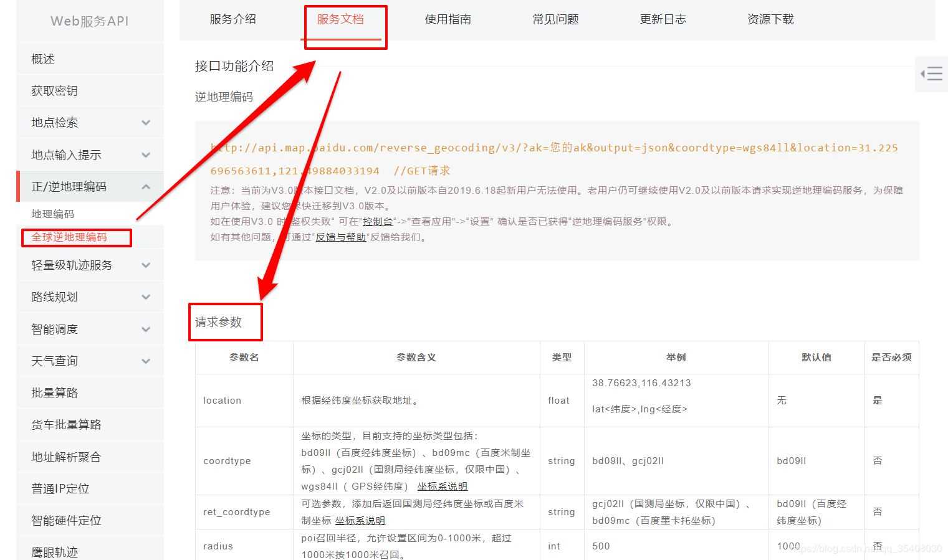Open the 资源下载 tab
The width and height of the screenshot is (948, 560).
(x=770, y=19)
